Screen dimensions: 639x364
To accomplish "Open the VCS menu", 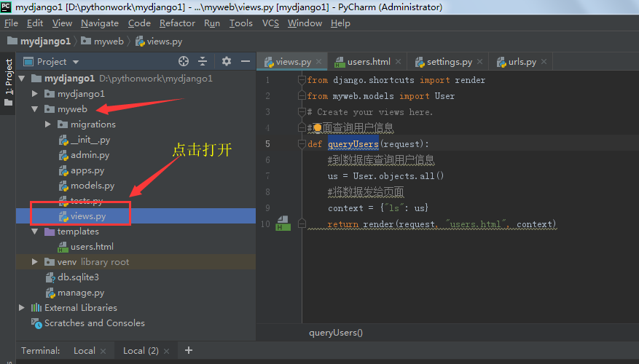I will (x=270, y=23).
